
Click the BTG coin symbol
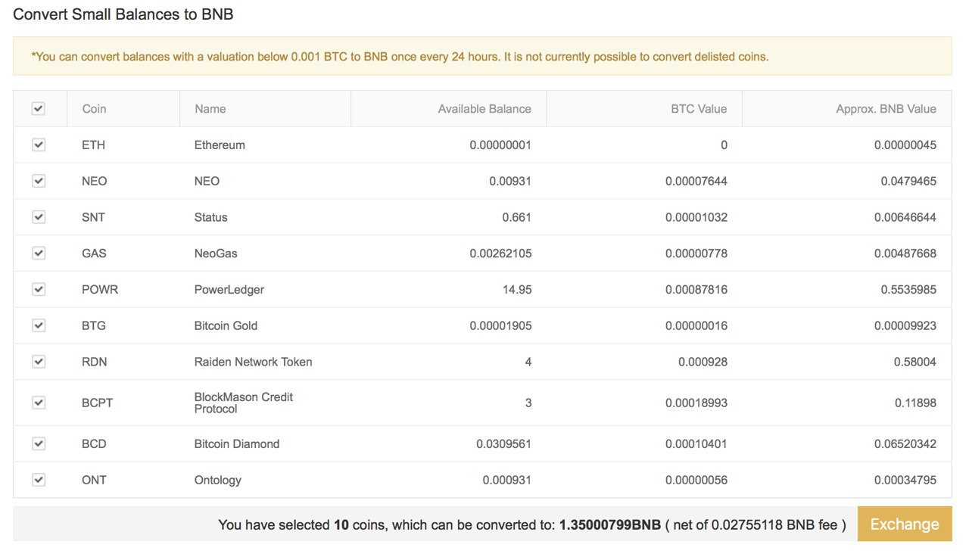click(x=94, y=325)
